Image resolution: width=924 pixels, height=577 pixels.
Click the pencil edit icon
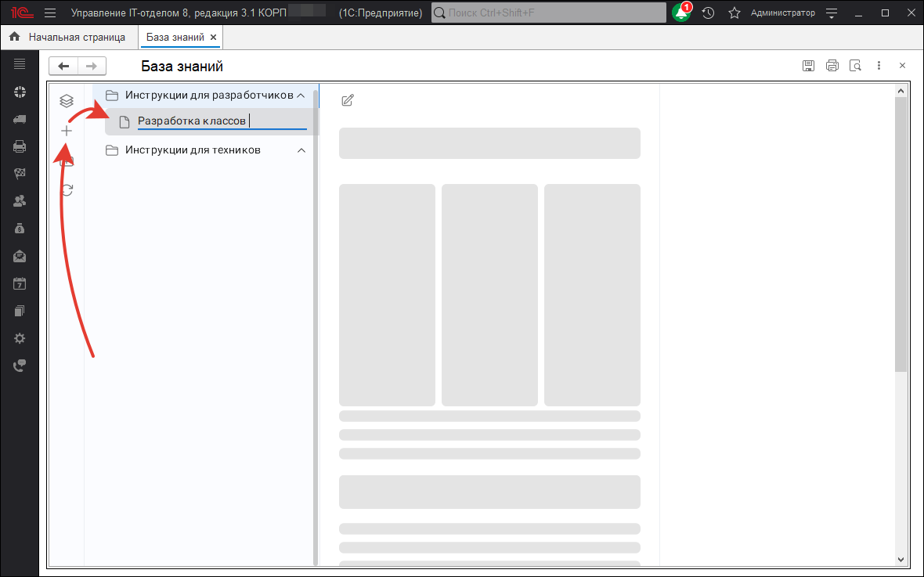coord(348,100)
